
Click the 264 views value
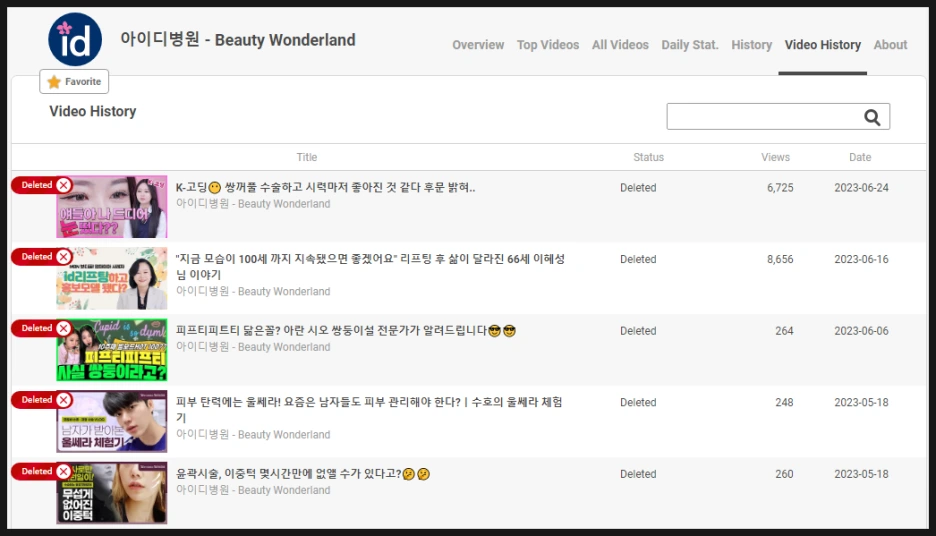click(784, 331)
